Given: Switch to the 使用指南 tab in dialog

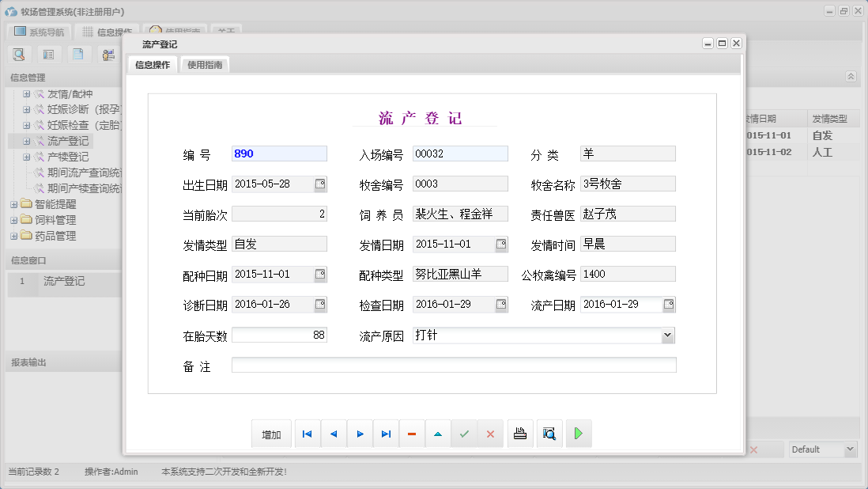Looking at the screenshot, I should pyautogui.click(x=205, y=65).
